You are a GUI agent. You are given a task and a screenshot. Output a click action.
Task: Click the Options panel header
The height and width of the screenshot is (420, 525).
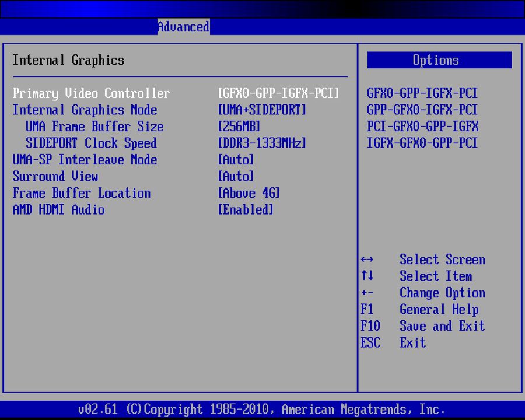coord(436,60)
